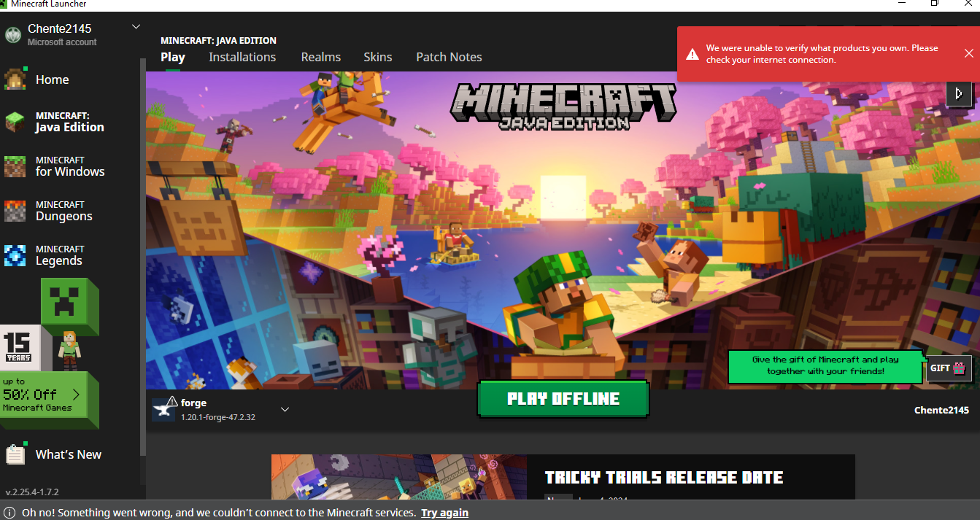Expand the account dropdown chevron
Image resolution: width=980 pixels, height=520 pixels.
pyautogui.click(x=136, y=27)
